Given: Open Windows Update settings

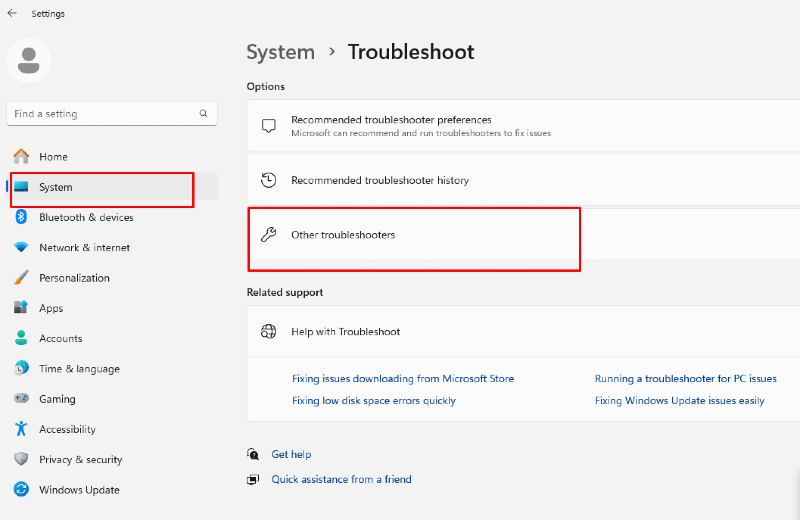Looking at the screenshot, I should [112, 489].
